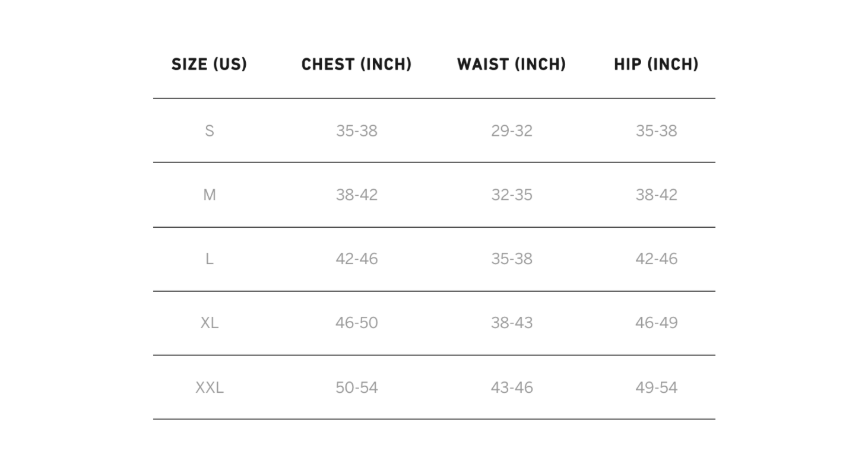Select the XXL size row label
Screen dimensions: 868x458
coord(209,387)
